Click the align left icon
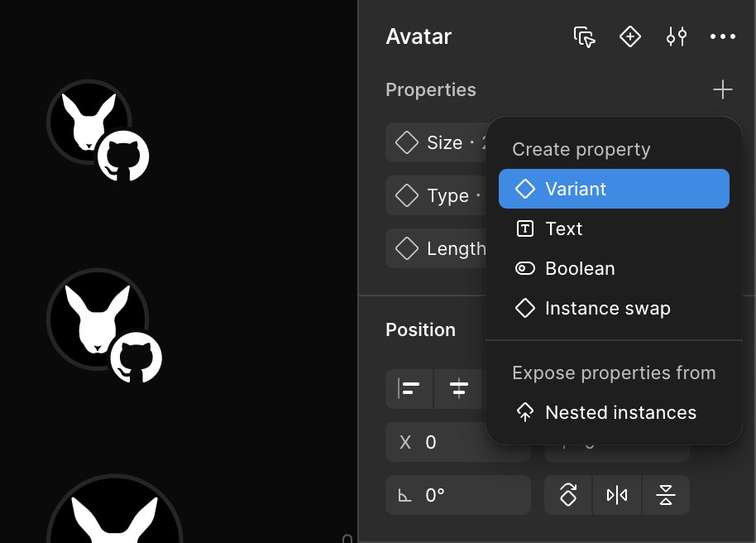 click(x=409, y=388)
